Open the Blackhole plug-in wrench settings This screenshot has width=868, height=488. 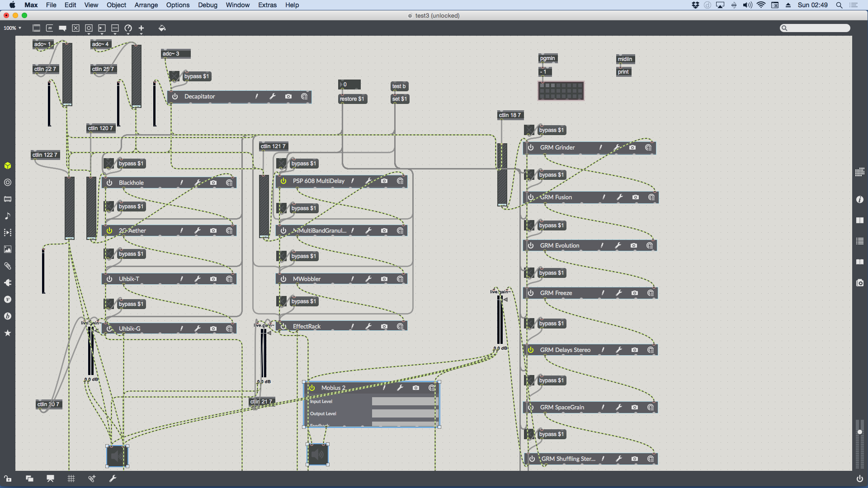click(198, 183)
